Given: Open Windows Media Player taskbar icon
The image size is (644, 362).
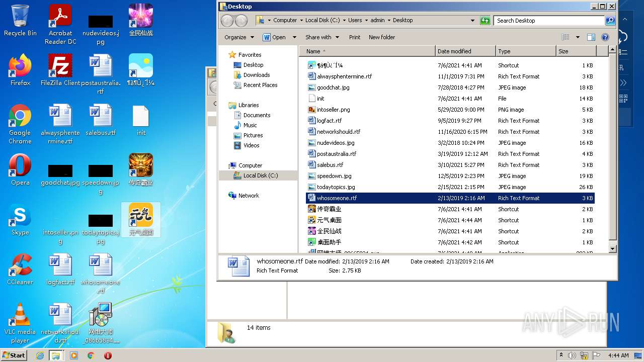Looking at the screenshot, I should point(74,355).
